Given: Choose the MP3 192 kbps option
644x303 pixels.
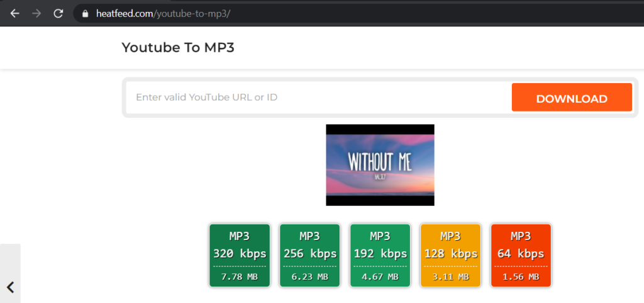Looking at the screenshot, I should [x=380, y=255].
